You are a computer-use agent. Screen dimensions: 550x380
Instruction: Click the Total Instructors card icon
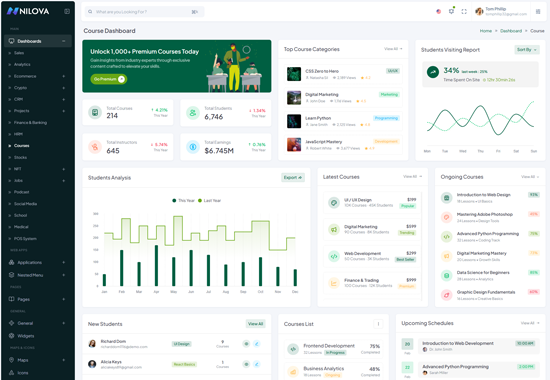[95, 147]
